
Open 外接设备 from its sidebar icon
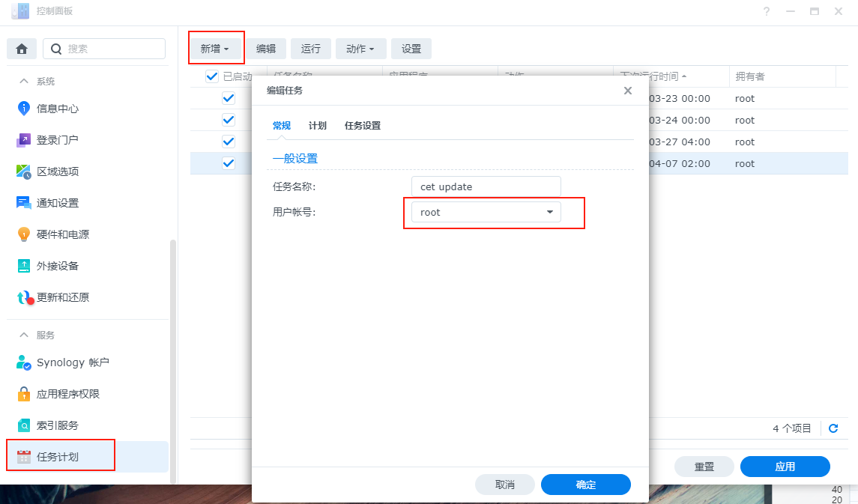23,266
